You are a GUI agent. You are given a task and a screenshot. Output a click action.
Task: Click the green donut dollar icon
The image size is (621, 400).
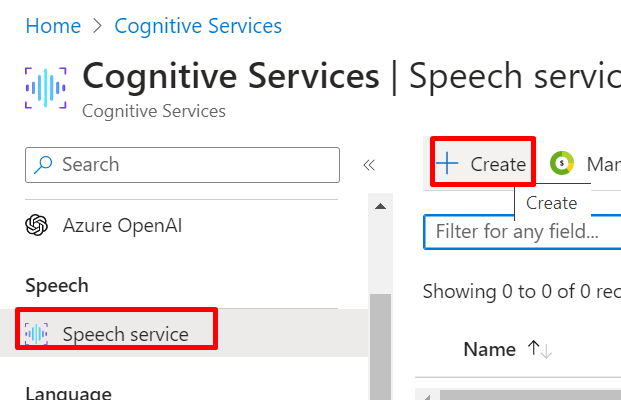click(x=562, y=163)
